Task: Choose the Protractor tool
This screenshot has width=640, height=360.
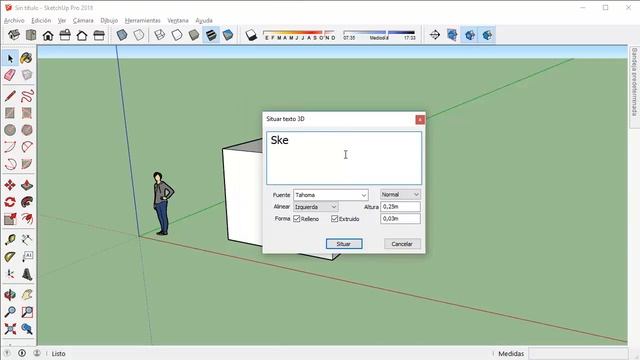Action: 10,257
